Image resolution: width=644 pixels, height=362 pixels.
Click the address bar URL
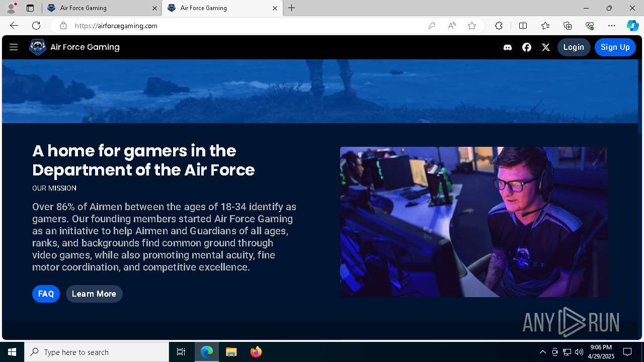coord(116,26)
